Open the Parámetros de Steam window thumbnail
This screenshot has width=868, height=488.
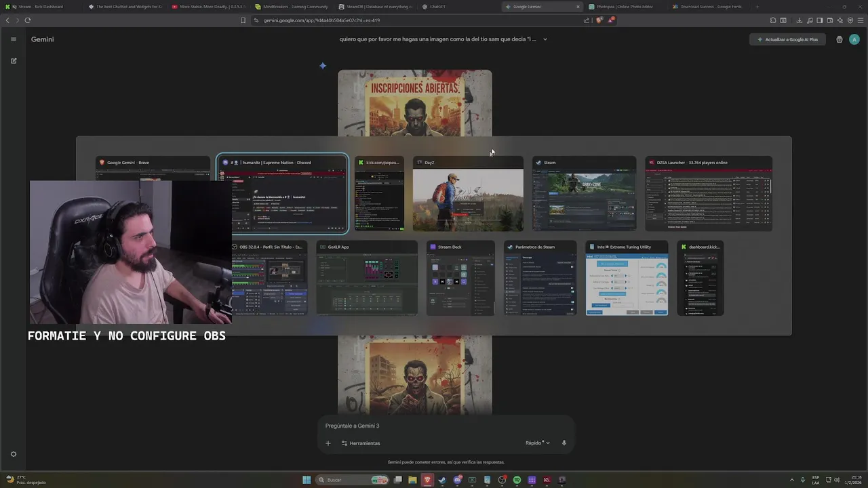(540, 278)
